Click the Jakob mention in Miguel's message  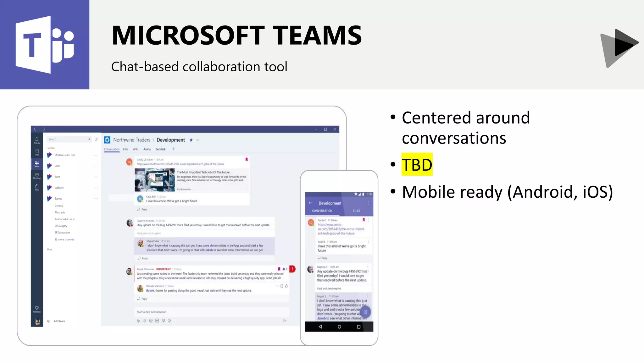(209, 250)
